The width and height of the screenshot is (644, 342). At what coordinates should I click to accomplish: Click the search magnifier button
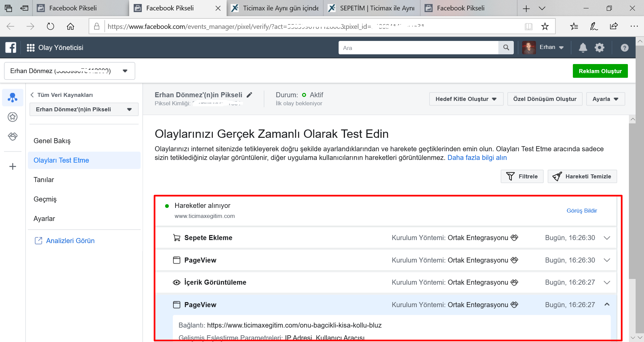pos(506,48)
